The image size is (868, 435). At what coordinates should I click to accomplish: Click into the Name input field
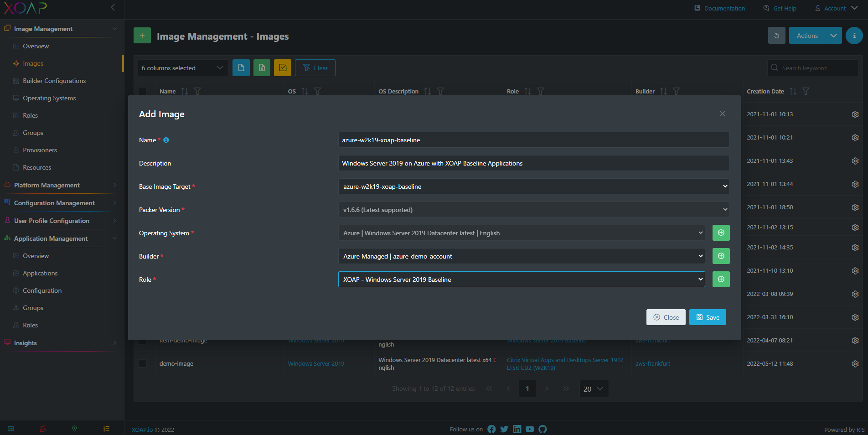pos(534,140)
